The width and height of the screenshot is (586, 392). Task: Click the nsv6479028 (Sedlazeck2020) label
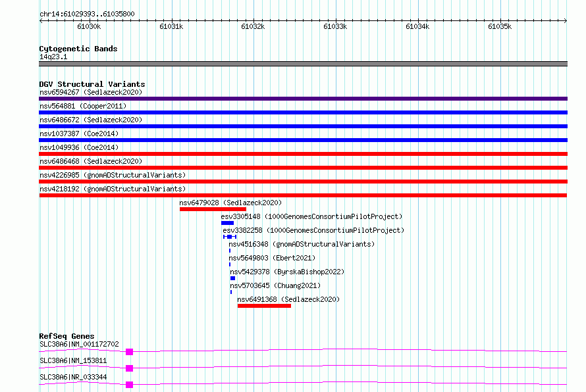pyautogui.click(x=230, y=203)
